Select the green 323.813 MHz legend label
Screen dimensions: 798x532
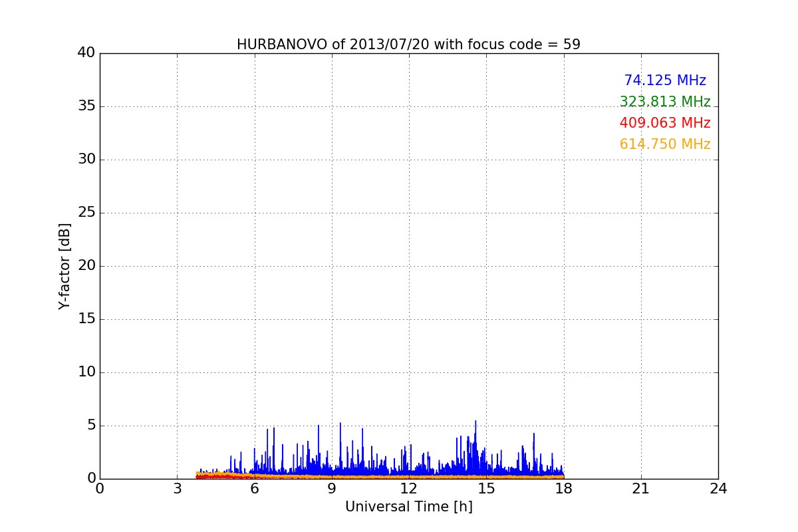point(665,102)
